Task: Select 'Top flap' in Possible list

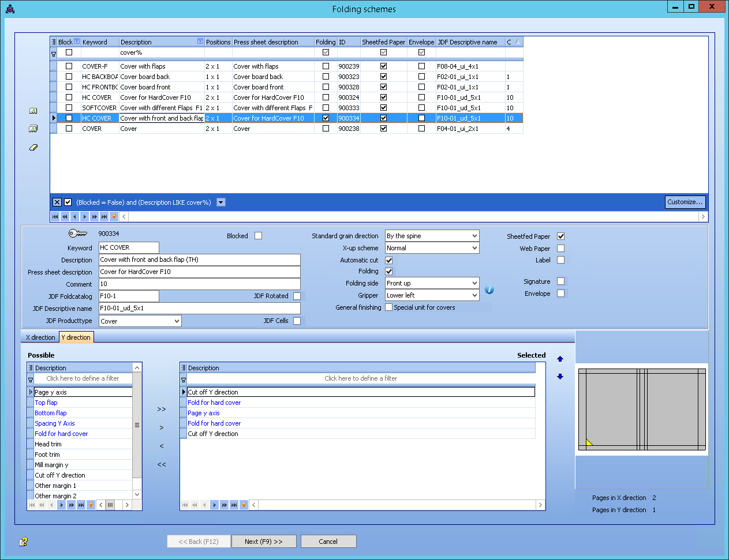Action: [83, 403]
